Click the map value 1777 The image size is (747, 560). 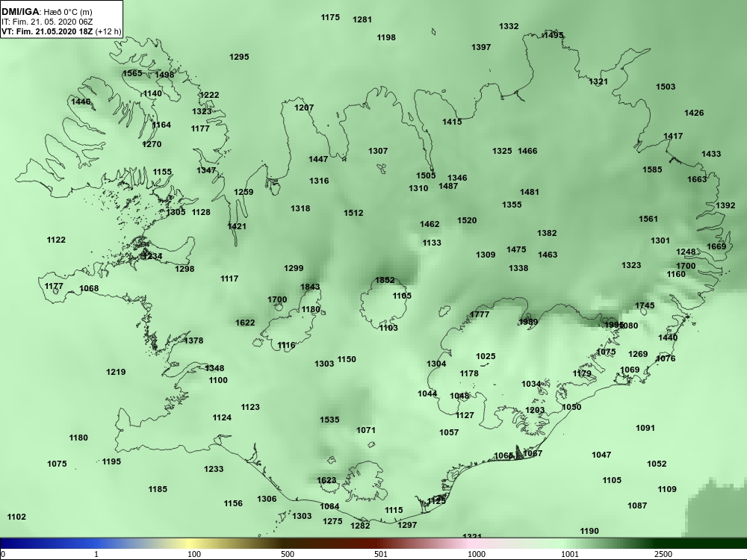point(480,314)
